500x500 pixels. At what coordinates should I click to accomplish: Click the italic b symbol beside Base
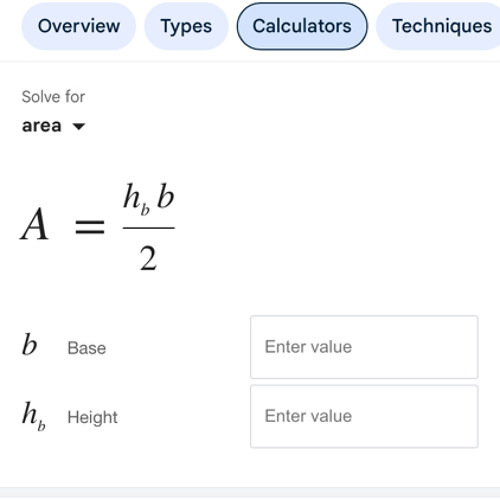(29, 344)
